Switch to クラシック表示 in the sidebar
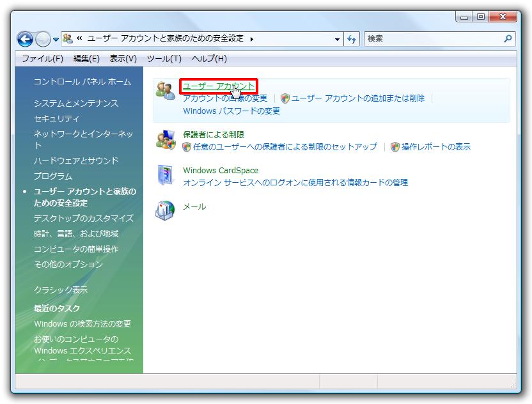 pyautogui.click(x=61, y=290)
